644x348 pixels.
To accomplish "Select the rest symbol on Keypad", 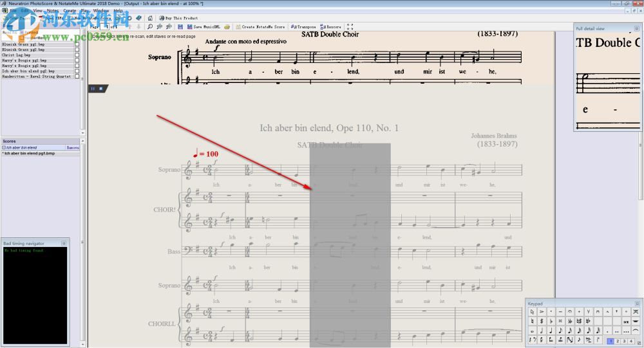I will pyautogui.click(x=533, y=340).
